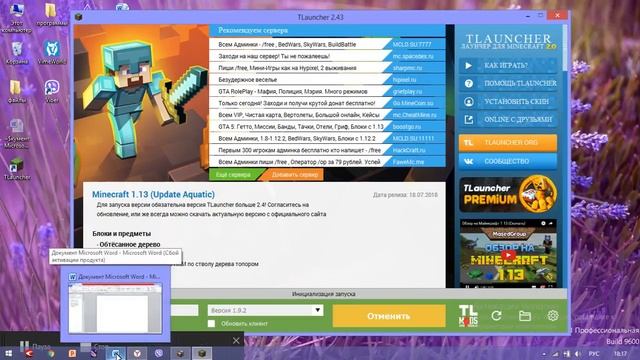The height and width of the screenshot is (360, 640).
Task: Click server address grietplay.ru
Action: point(407,92)
